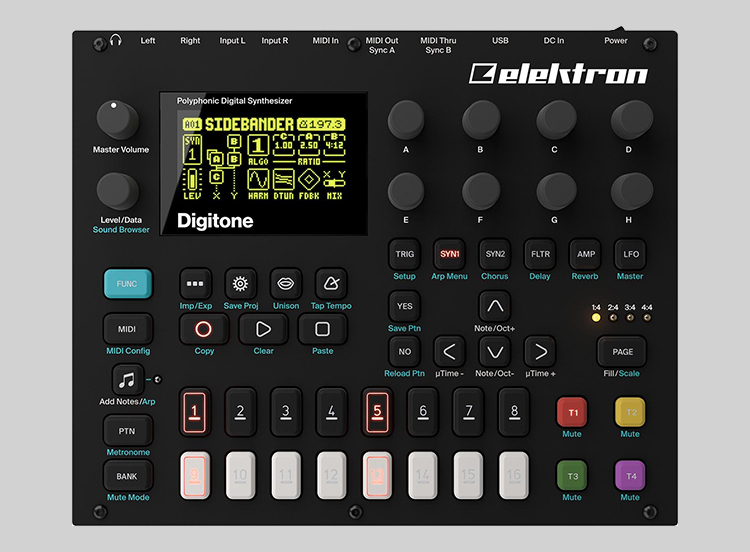Stop playback with the square Stop key
750x552 pixels.
(322, 329)
